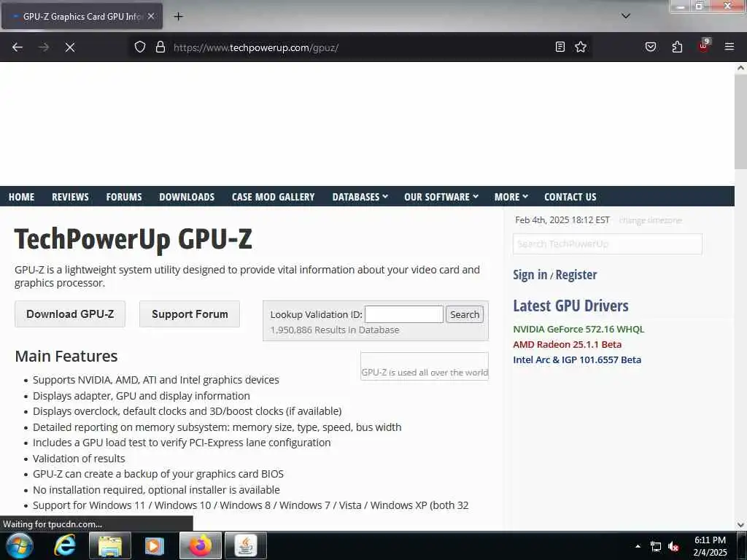This screenshot has height=560, width=747.
Task: Open CASE MOD GALLERY
Action: pos(274,197)
